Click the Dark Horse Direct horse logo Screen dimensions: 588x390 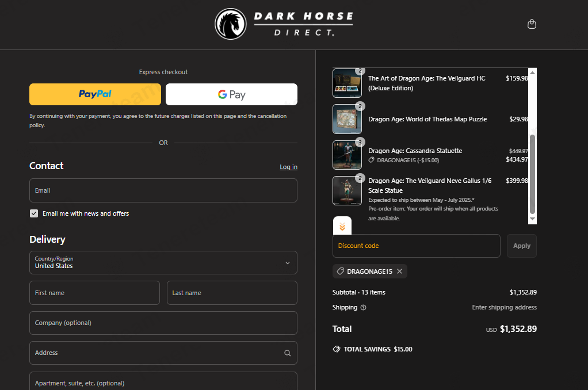[231, 24]
